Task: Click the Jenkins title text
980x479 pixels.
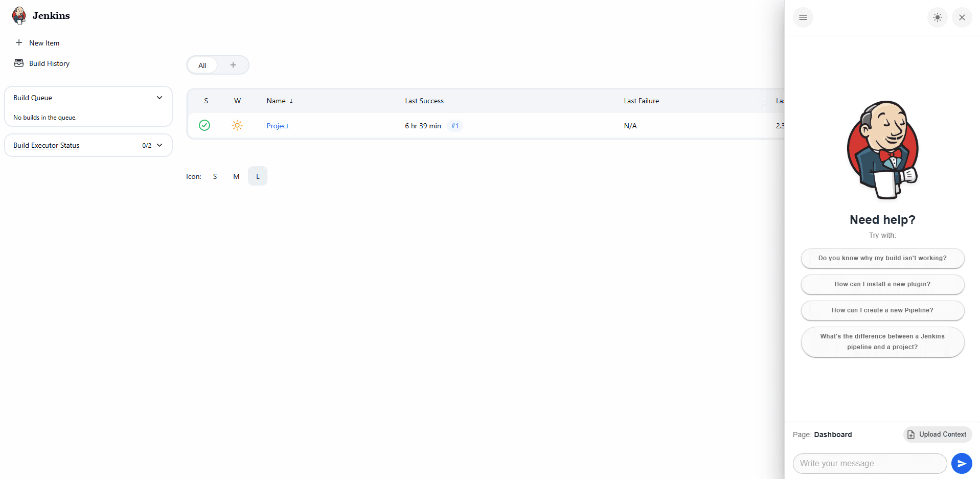Action: click(51, 16)
